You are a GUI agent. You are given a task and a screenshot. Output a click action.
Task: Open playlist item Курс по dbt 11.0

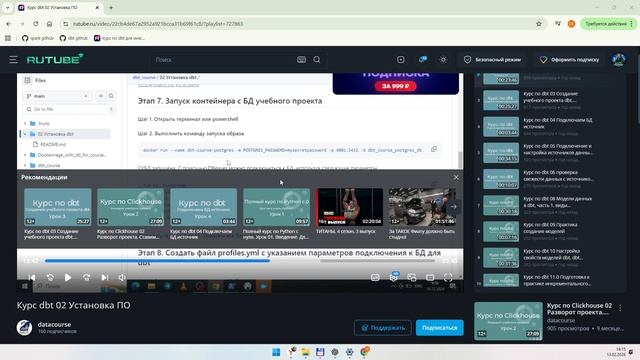click(x=549, y=280)
